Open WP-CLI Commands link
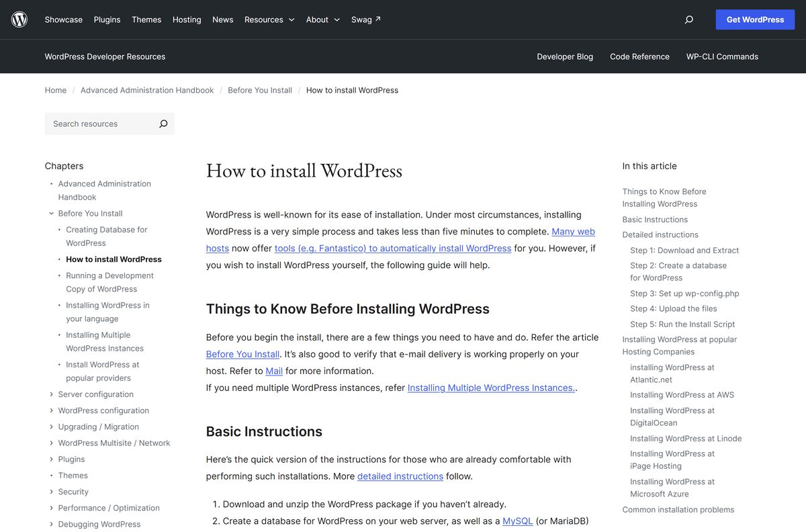This screenshot has width=806, height=532. point(722,56)
